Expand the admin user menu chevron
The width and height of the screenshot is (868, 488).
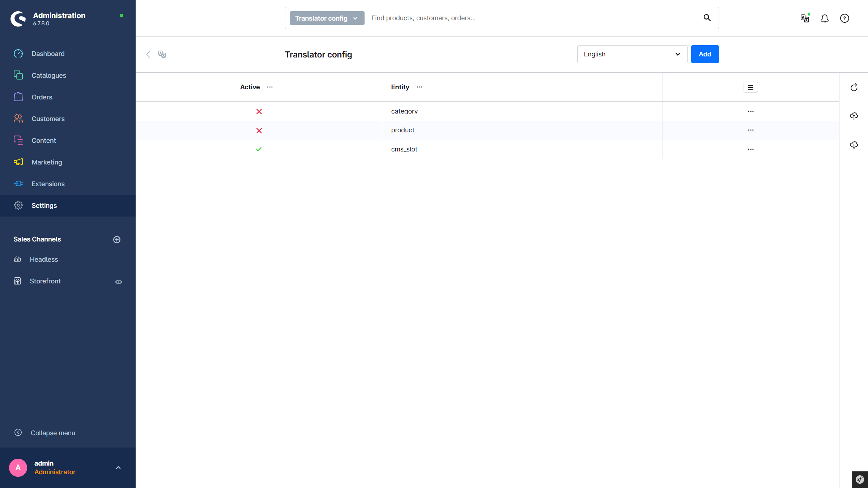[118, 468]
